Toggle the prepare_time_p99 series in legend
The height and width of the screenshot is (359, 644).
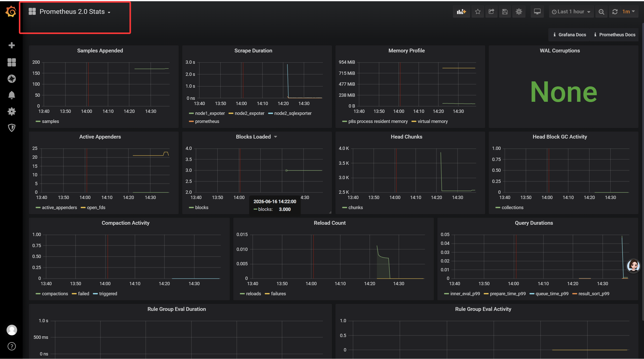pyautogui.click(x=508, y=293)
